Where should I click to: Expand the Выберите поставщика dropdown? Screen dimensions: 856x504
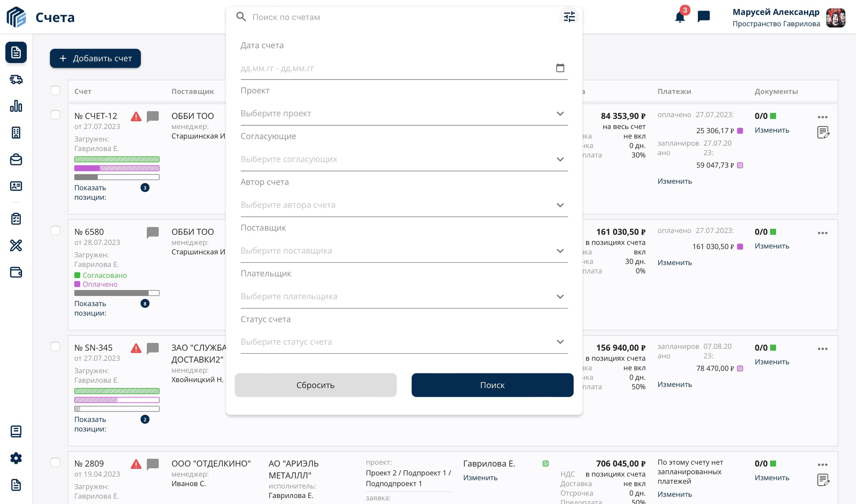[404, 251]
